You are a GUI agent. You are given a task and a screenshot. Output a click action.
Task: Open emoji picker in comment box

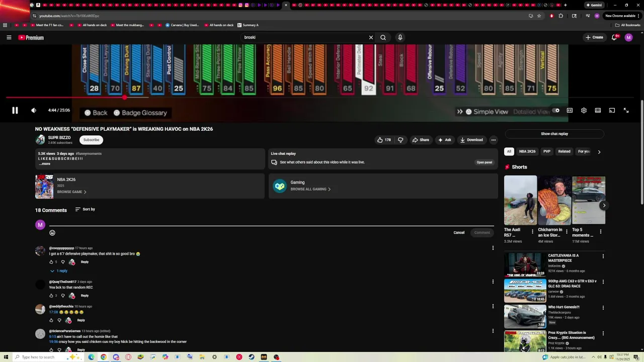click(x=52, y=233)
